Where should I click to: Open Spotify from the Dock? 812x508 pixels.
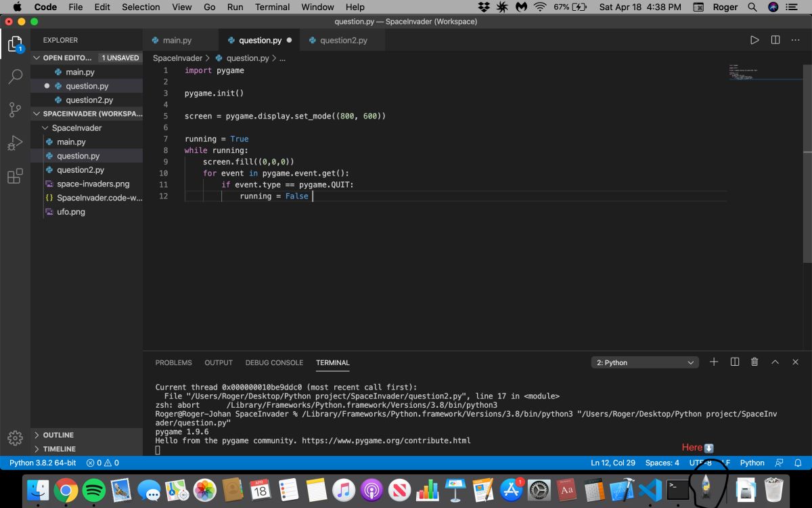[x=93, y=490]
